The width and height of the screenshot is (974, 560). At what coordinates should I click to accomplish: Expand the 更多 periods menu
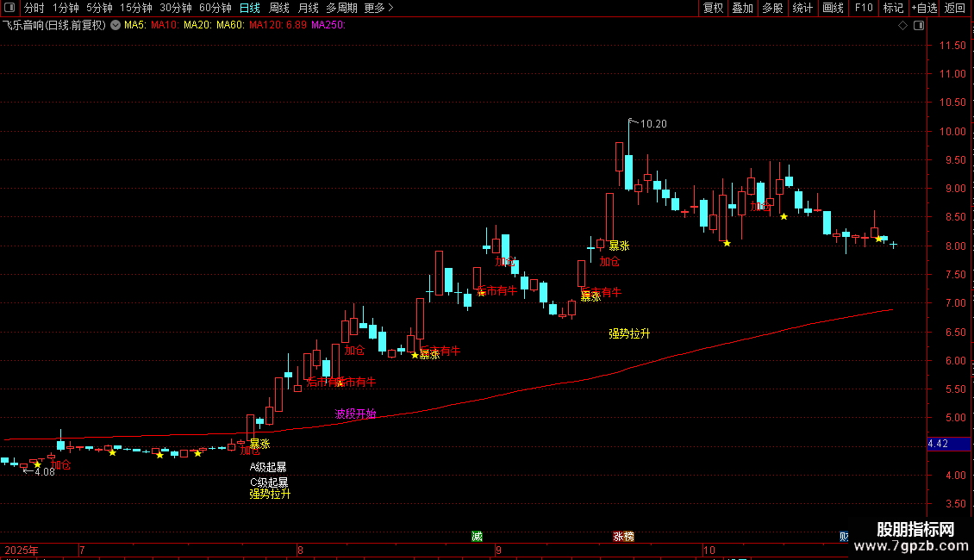[x=378, y=8]
